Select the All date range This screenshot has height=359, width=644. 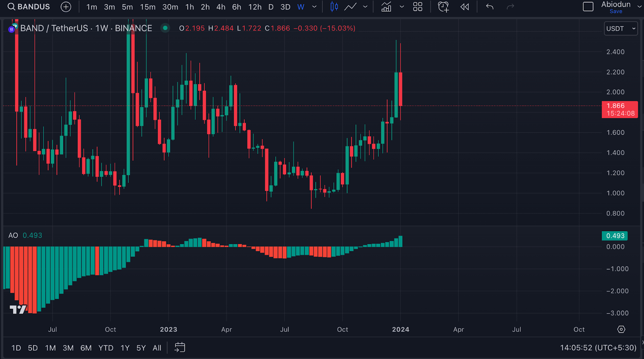[157, 348]
